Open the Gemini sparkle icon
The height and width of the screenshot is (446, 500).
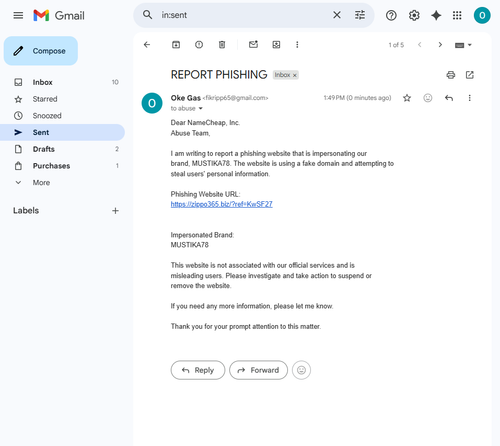pyautogui.click(x=436, y=15)
